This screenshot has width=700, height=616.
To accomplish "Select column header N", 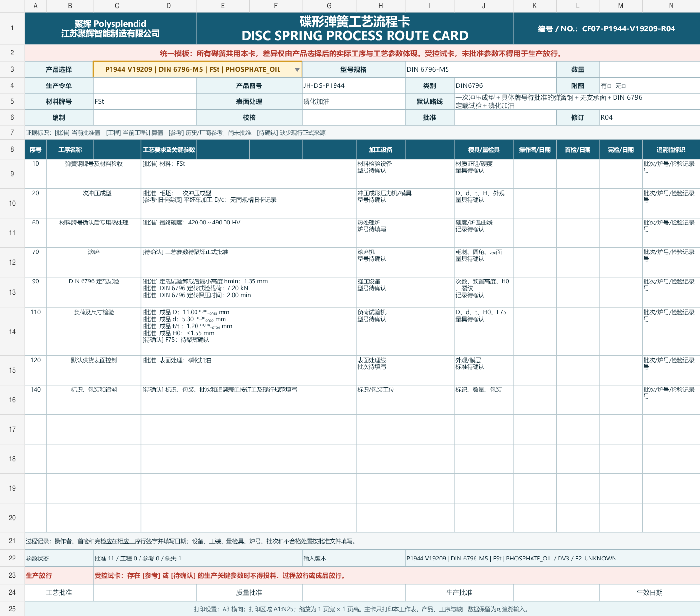I will click(671, 6).
